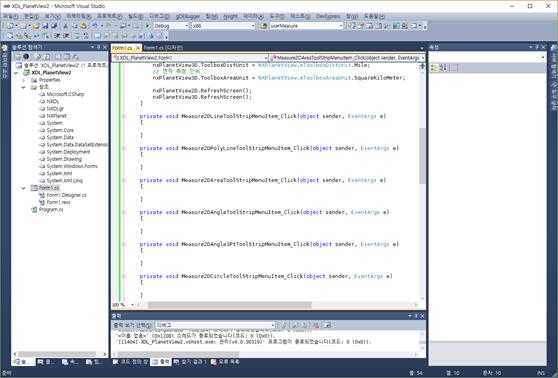The height and width of the screenshot is (378, 558).
Task: Click the Open File folder icon
Action: [x=36, y=26]
